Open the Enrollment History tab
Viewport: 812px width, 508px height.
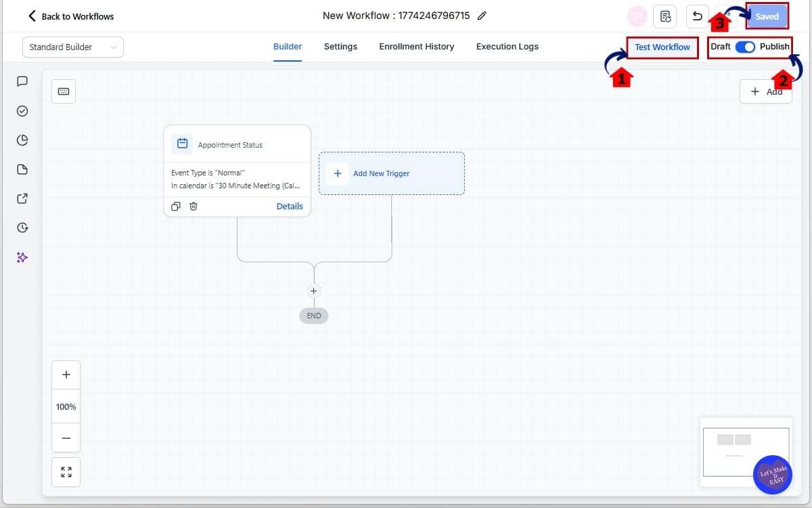[416, 47]
